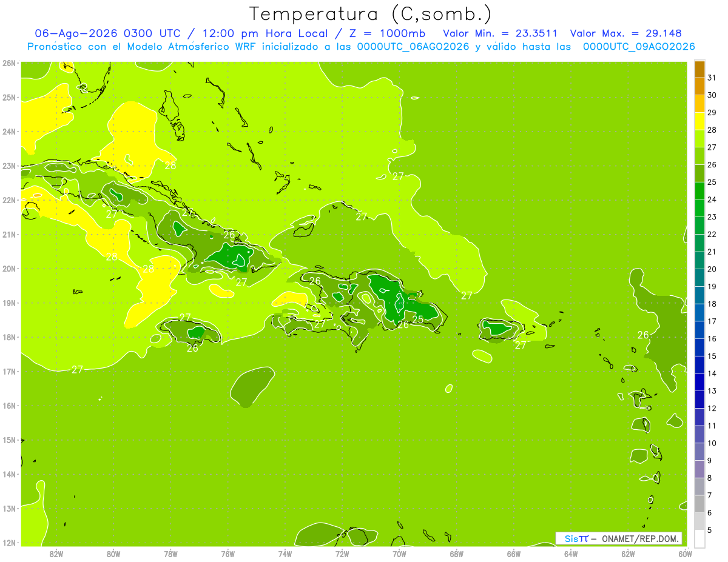Pick the gray swatch between 6 and 7
Screen dimensions: 728x562
(699, 504)
